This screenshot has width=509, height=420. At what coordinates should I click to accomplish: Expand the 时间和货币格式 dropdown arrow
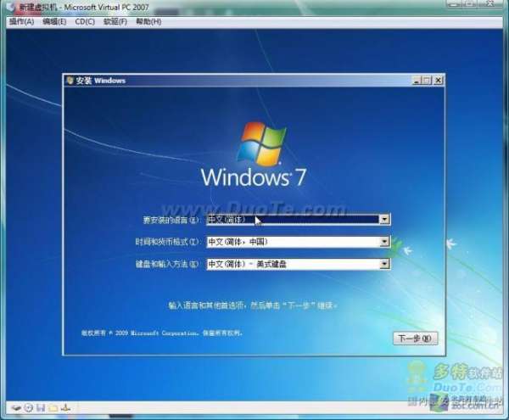[x=384, y=242]
